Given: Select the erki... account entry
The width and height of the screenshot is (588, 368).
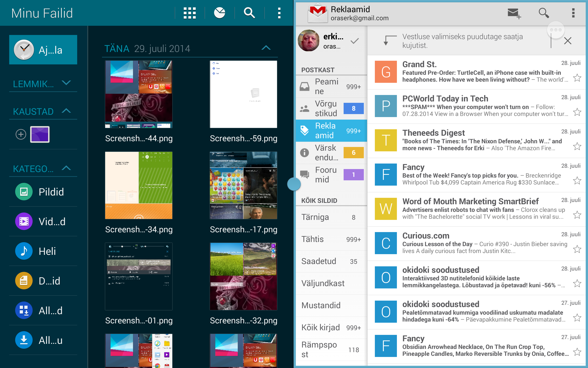Looking at the screenshot, I should point(331,41).
